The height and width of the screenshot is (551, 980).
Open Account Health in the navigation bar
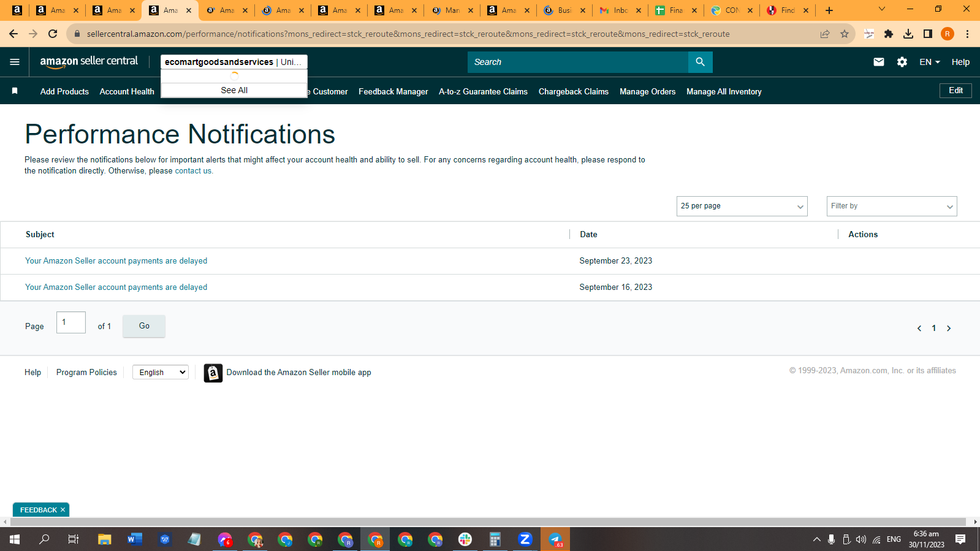pos(127,91)
